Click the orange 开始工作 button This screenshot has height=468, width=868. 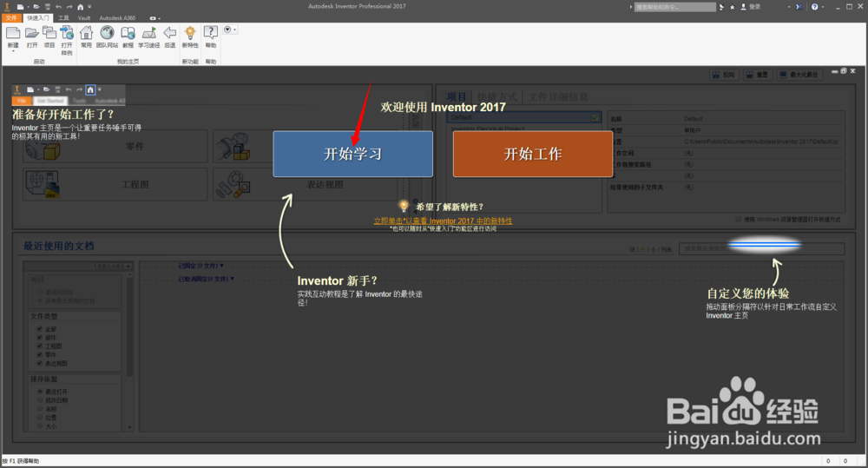click(x=533, y=154)
